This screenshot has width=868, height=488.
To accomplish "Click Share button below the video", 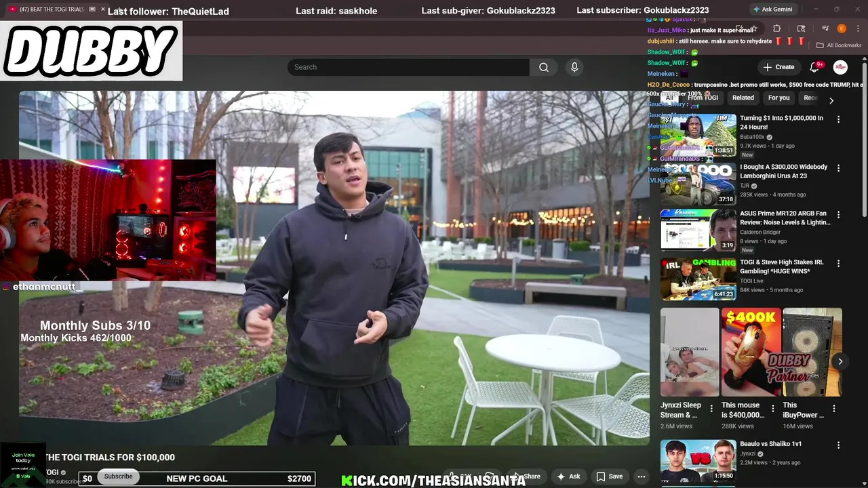I will [527, 476].
